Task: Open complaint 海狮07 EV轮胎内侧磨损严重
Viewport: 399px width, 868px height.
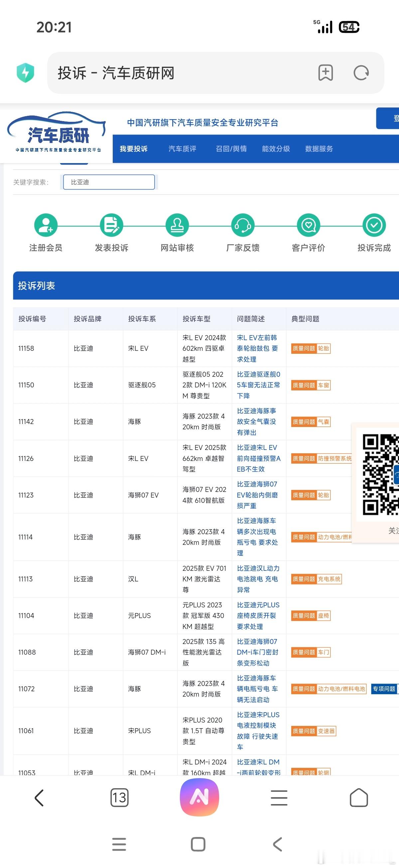Action: pyautogui.click(x=258, y=495)
